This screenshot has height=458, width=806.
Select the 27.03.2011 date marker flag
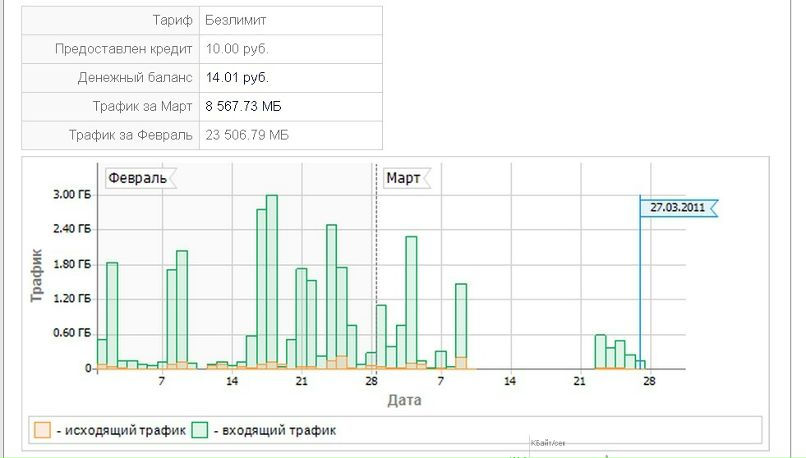coord(677,208)
